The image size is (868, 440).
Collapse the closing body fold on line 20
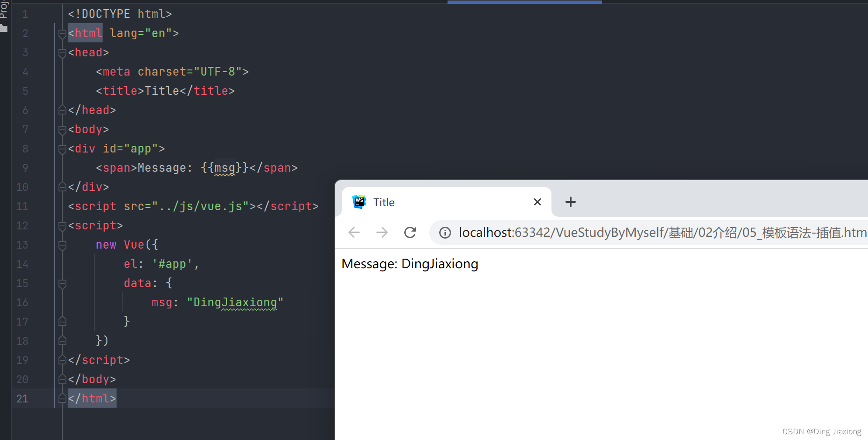[x=62, y=379]
